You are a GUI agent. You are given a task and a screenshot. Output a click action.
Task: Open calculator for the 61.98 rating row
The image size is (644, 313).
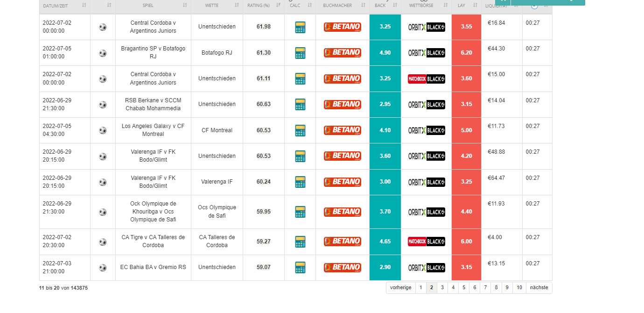click(300, 27)
